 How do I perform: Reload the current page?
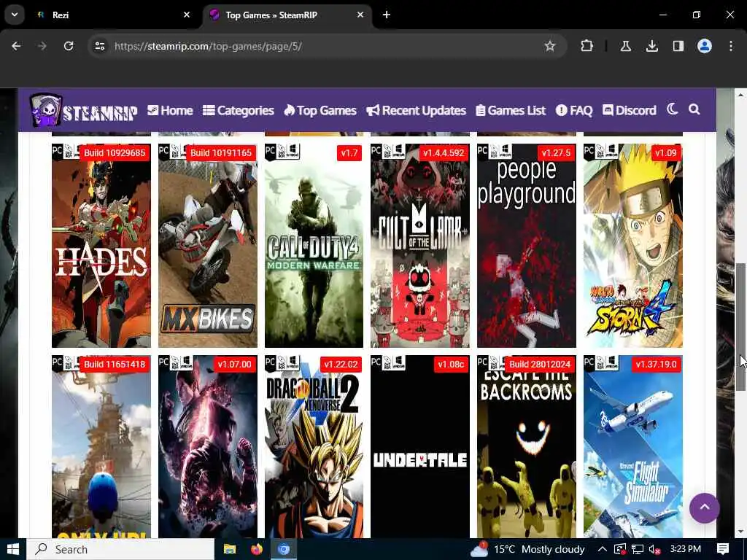click(69, 46)
